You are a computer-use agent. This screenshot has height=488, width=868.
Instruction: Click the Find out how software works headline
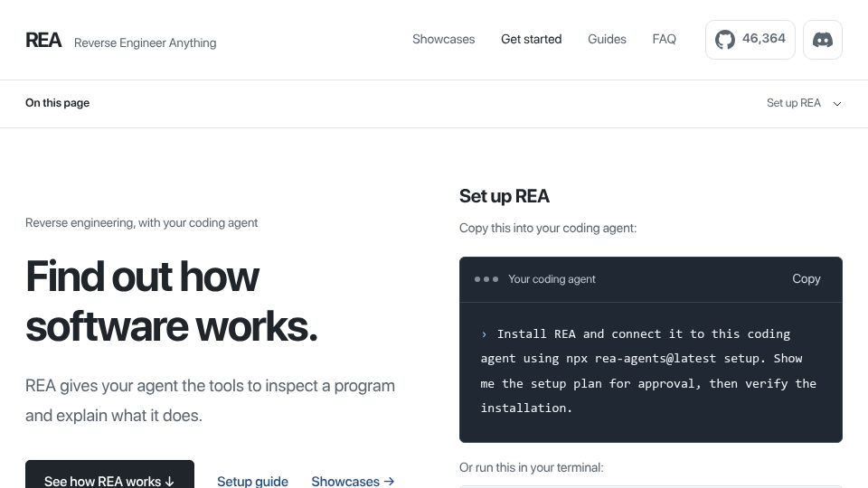tap(172, 301)
